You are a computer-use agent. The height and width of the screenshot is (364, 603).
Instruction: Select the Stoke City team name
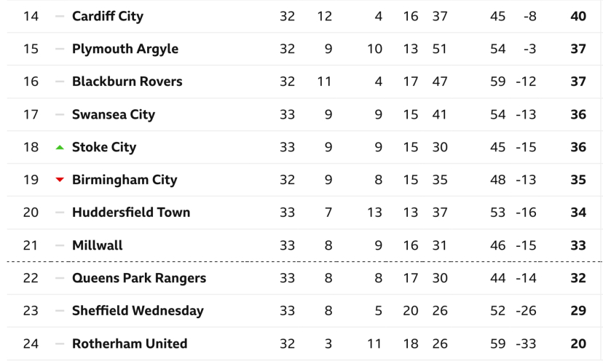104,147
